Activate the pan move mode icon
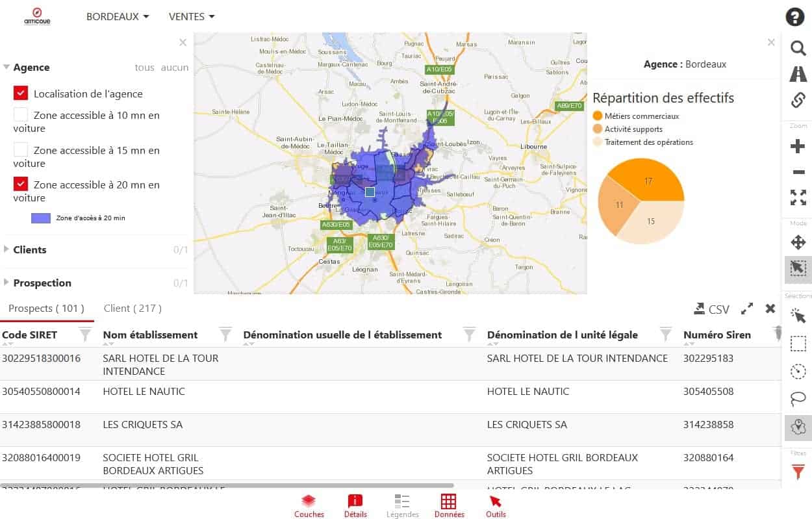This screenshot has width=812, height=519. point(798,243)
